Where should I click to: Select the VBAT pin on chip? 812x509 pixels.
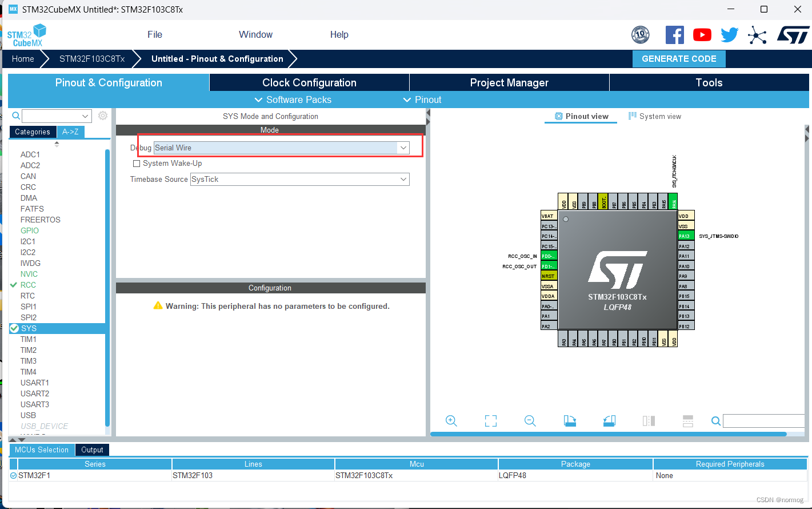549,216
